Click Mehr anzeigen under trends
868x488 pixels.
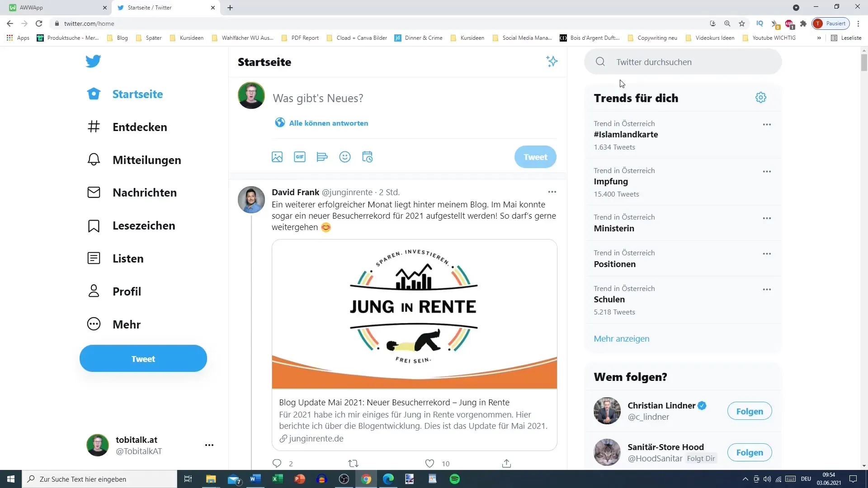coord(622,338)
